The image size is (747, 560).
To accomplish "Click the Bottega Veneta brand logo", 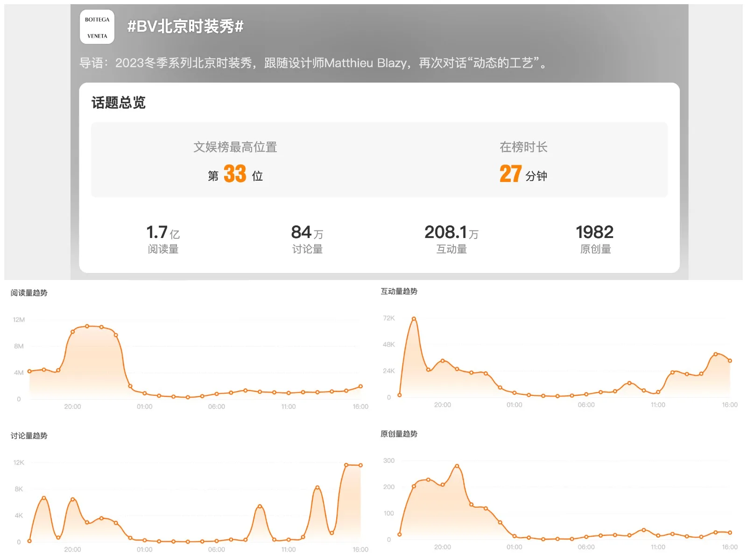I will click(x=97, y=27).
